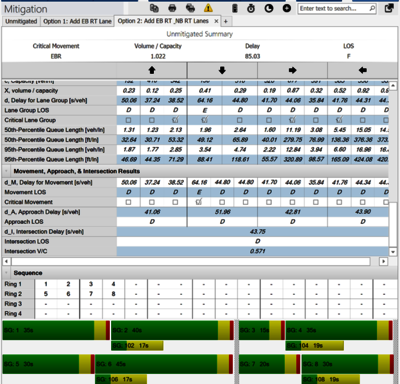Click the Approach Delay value 51.98
This screenshot has width=400, height=384.
[222, 212]
